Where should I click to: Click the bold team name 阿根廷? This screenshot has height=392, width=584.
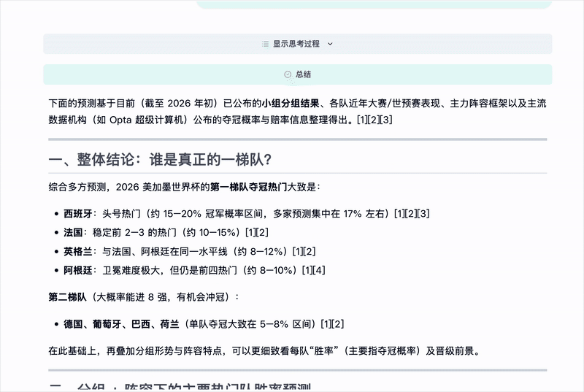(78, 270)
